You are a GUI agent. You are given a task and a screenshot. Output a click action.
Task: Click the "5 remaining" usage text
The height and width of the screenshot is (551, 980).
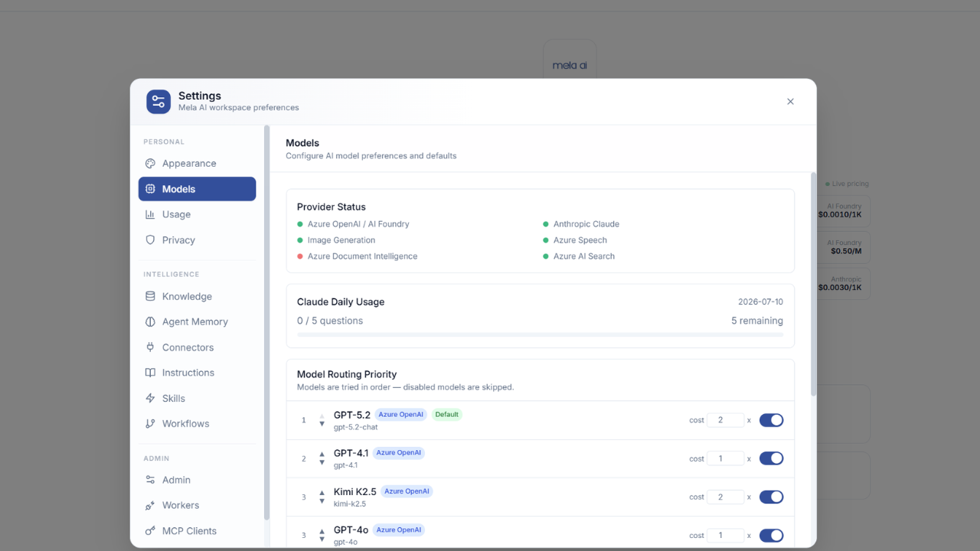coord(757,321)
